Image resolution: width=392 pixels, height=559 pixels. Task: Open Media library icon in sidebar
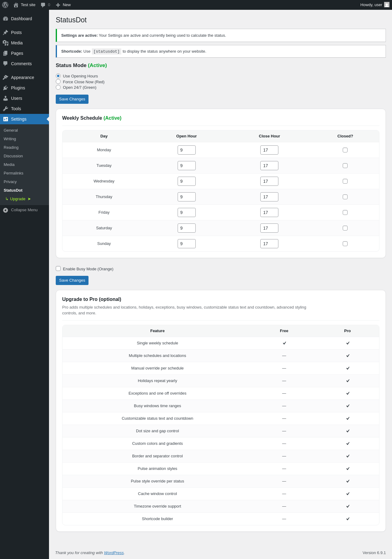coord(6,43)
